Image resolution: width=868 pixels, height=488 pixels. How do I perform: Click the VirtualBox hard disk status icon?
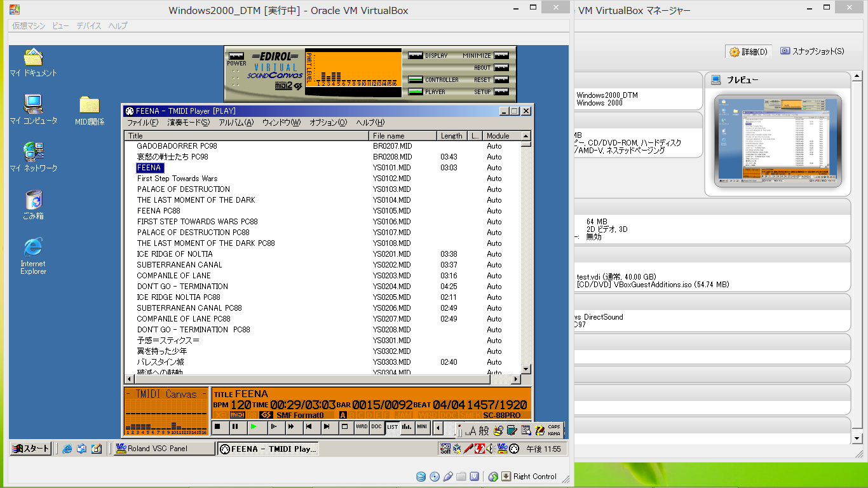click(421, 477)
